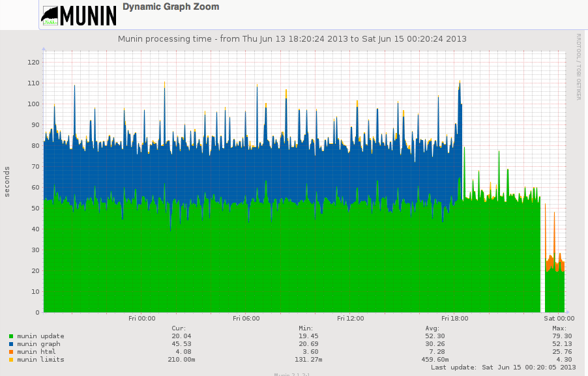Click the munin update legend label
This screenshot has height=376, width=588.
(40, 336)
